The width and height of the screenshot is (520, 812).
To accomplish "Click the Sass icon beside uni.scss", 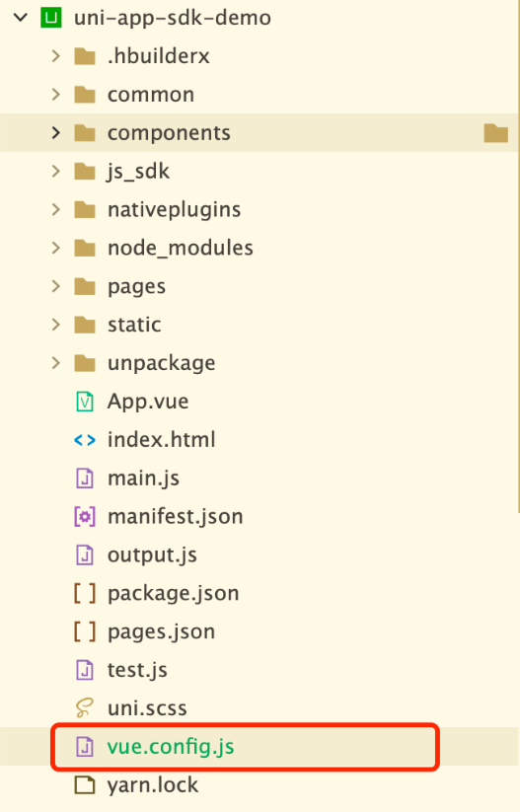I will tap(85, 708).
